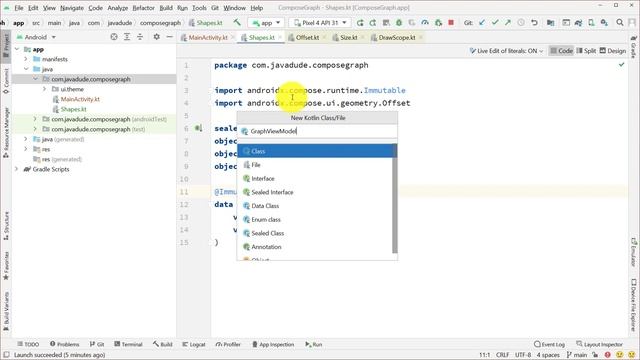Collapse the java folder
This screenshot has height=360, width=640.
pos(26,69)
